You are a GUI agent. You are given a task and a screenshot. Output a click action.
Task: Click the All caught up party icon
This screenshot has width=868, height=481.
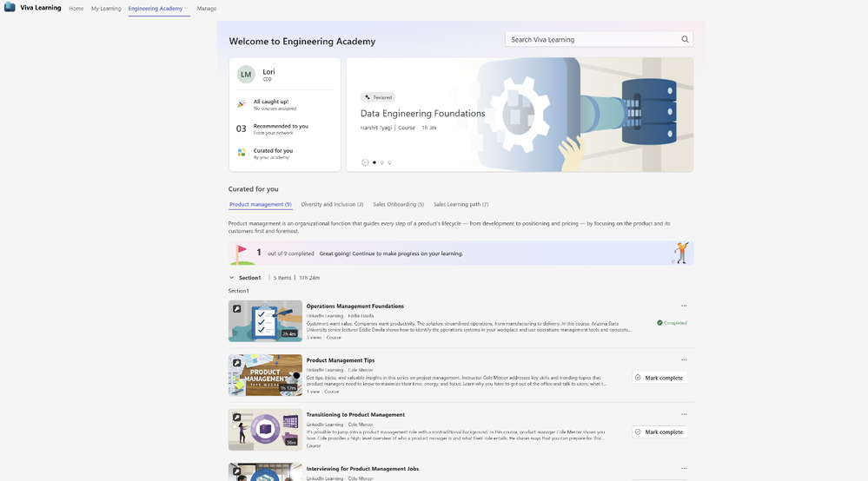242,104
